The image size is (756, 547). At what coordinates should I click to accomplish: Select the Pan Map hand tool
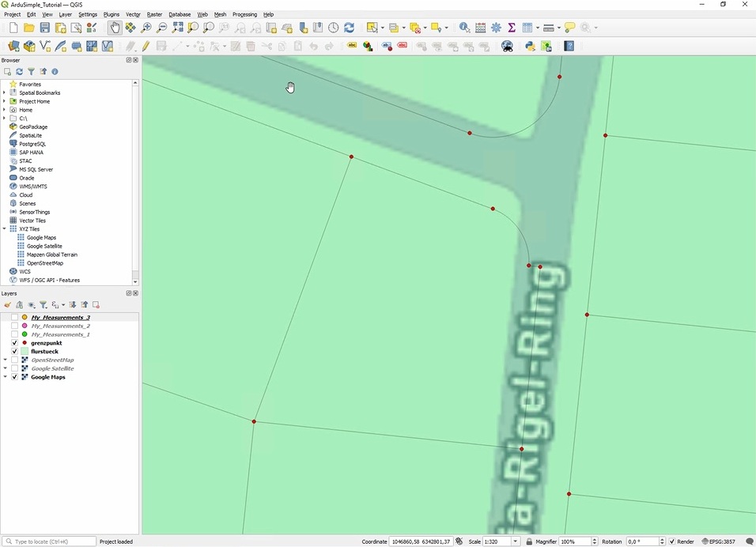[115, 28]
